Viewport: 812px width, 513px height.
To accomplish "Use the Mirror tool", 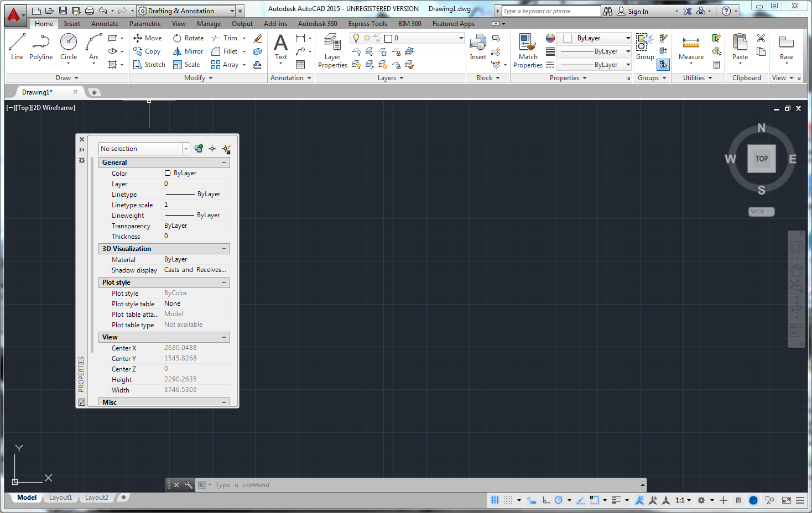I will 188,51.
